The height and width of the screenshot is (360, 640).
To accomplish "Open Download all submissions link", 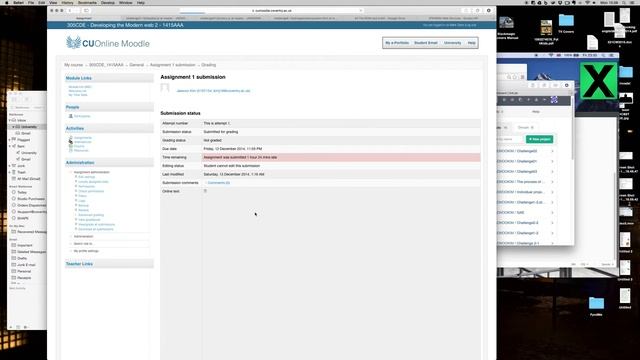I will point(96,229).
